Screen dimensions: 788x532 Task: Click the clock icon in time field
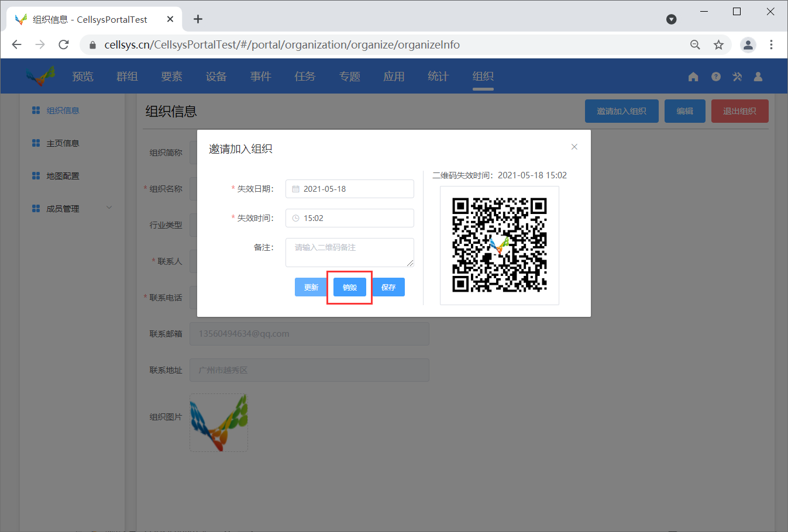(x=295, y=218)
